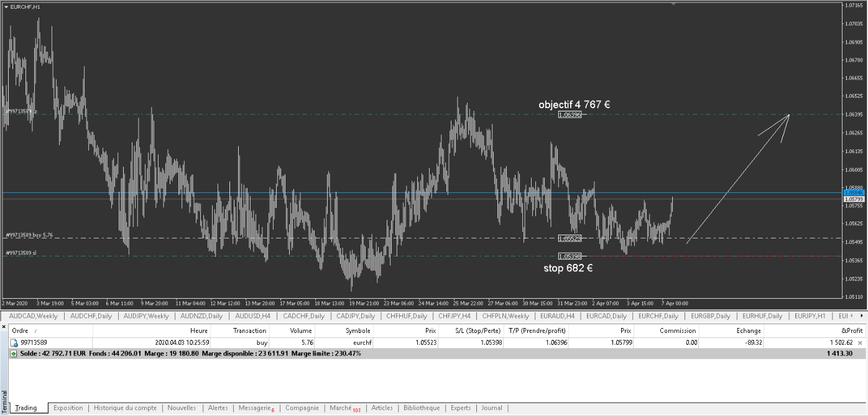
Task: Sort orders by the Heure column header
Action: pyautogui.click(x=152, y=330)
